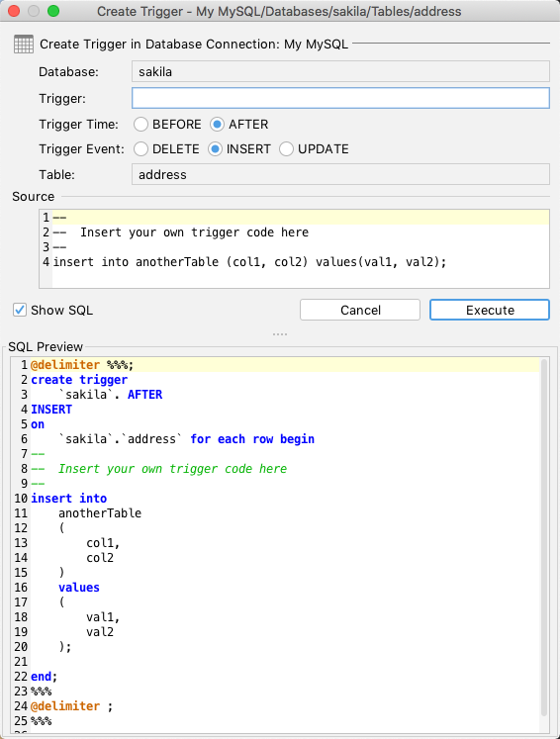The image size is (560, 739).
Task: Click the italic green comment on preview line 8
Action: click(x=172, y=469)
